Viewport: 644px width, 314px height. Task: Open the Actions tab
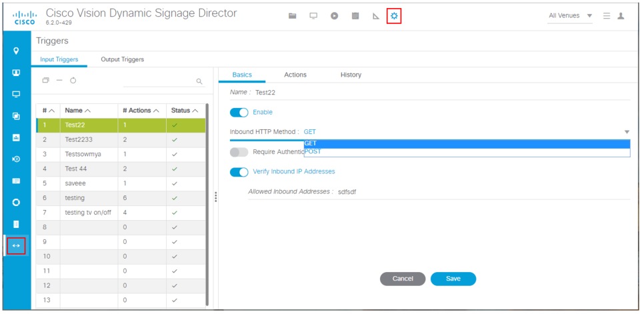(295, 75)
